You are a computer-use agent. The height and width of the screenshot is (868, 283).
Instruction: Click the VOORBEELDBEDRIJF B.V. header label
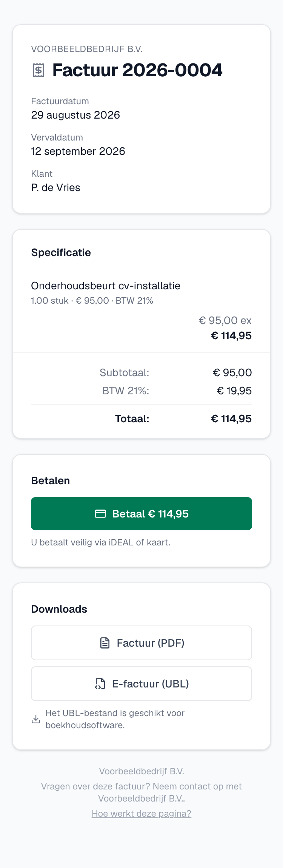pos(87,49)
